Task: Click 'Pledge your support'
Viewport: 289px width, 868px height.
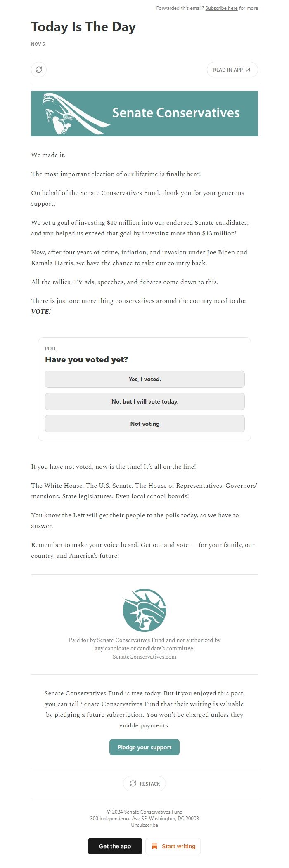Action: pyautogui.click(x=144, y=747)
